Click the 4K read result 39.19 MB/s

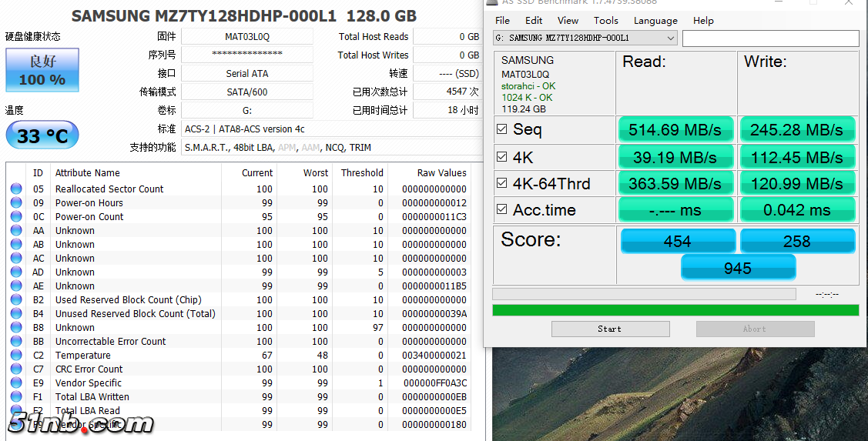(x=675, y=157)
